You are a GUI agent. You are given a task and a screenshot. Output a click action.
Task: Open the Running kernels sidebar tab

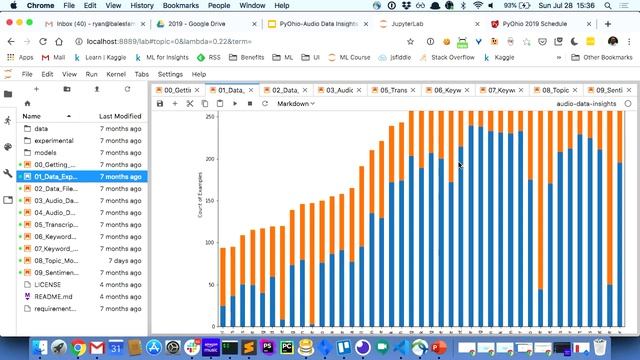8,120
